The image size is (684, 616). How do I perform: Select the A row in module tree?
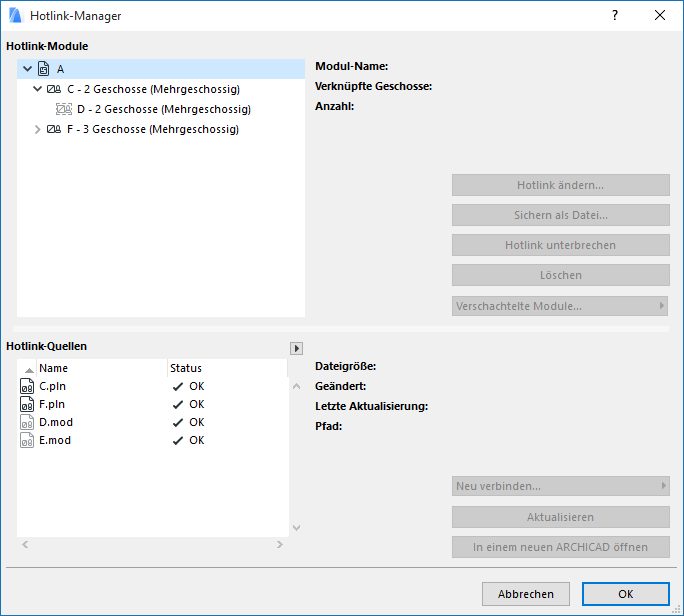tap(161, 69)
